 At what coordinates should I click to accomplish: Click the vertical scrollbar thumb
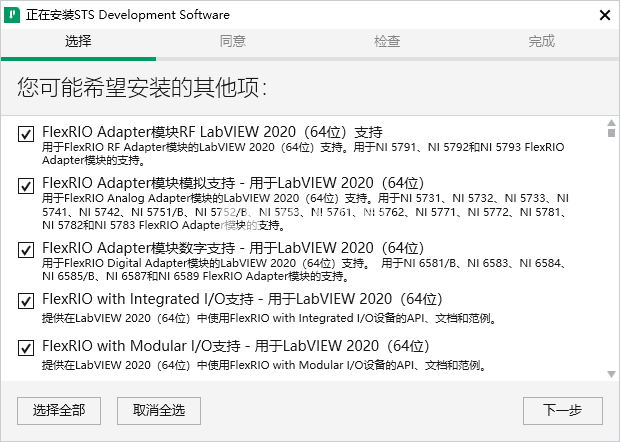611,133
